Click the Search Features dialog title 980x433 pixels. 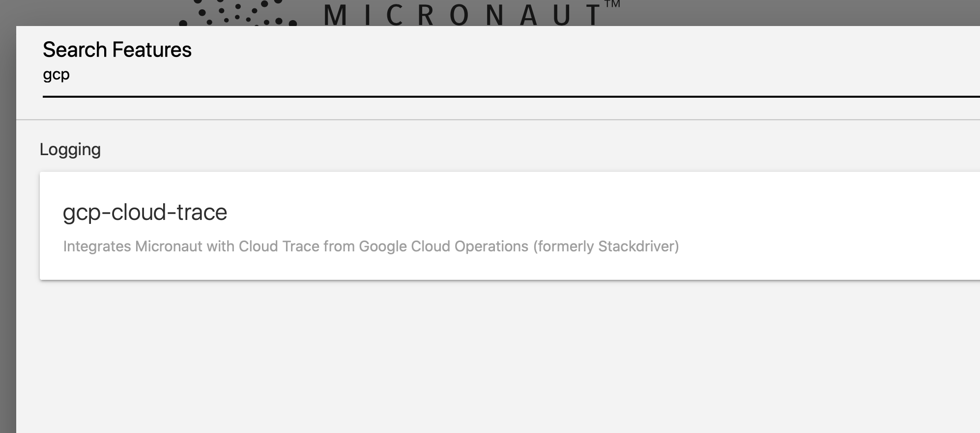(x=116, y=49)
